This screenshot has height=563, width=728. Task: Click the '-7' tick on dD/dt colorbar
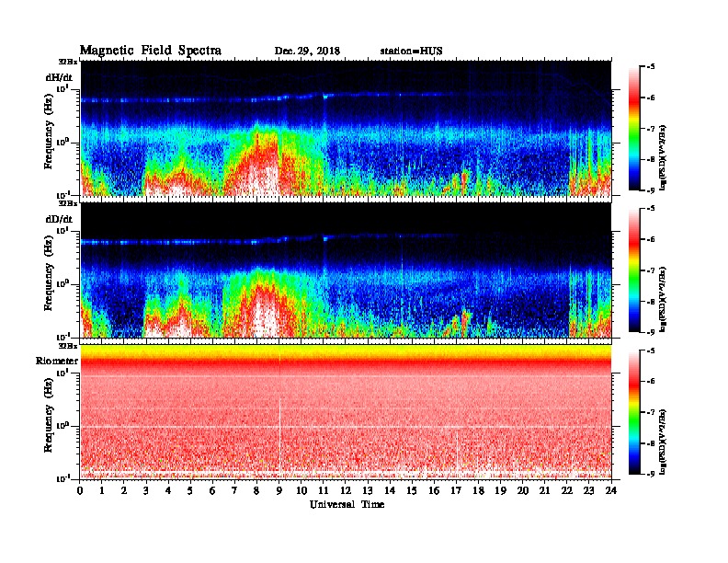pos(651,270)
